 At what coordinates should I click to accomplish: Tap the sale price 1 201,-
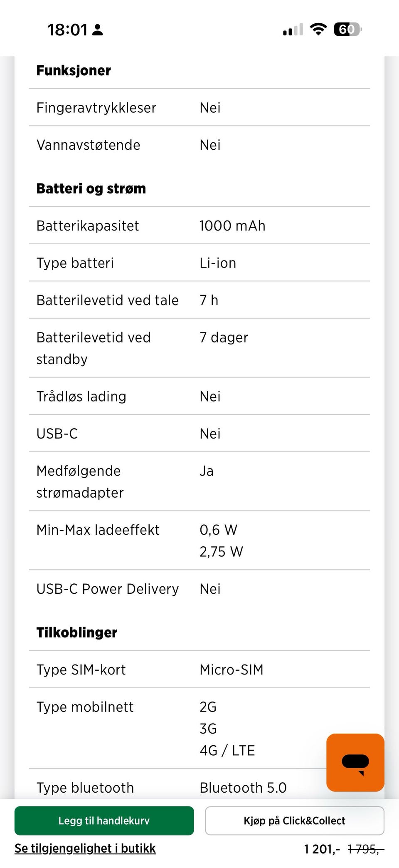(x=322, y=849)
